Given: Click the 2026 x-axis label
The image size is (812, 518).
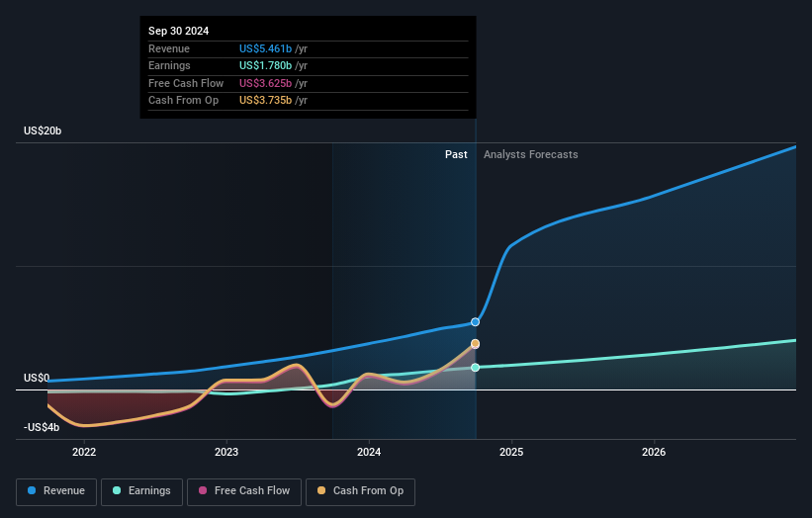Looking at the screenshot, I should [654, 452].
